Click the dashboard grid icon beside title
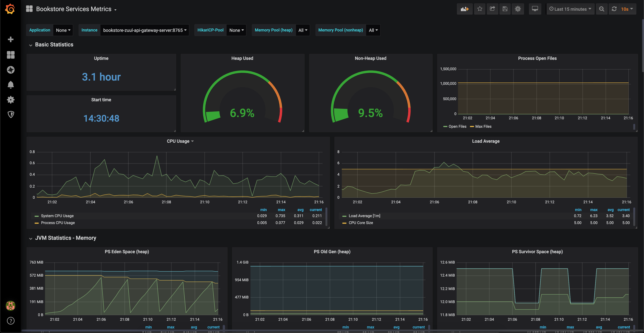This screenshot has width=644, height=333. 29,9
